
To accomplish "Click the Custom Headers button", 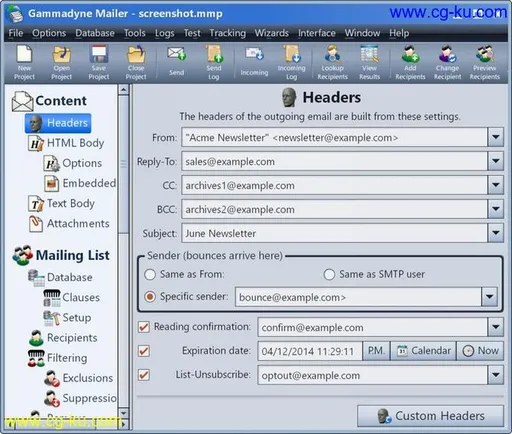I will (x=430, y=416).
